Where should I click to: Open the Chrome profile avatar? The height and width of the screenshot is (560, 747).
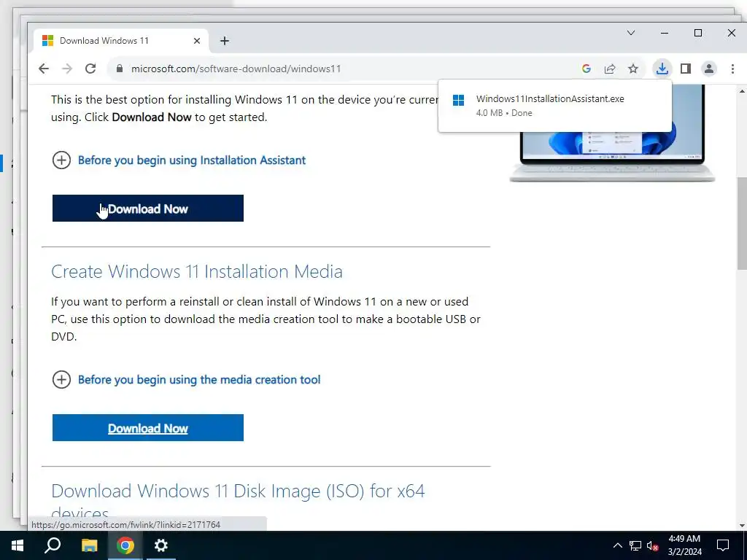click(x=709, y=69)
